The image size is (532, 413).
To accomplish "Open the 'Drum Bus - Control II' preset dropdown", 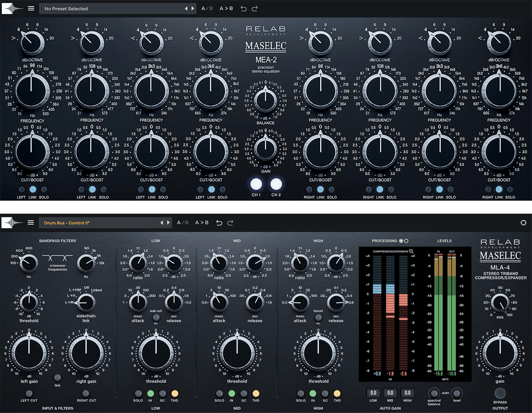I will [106, 222].
